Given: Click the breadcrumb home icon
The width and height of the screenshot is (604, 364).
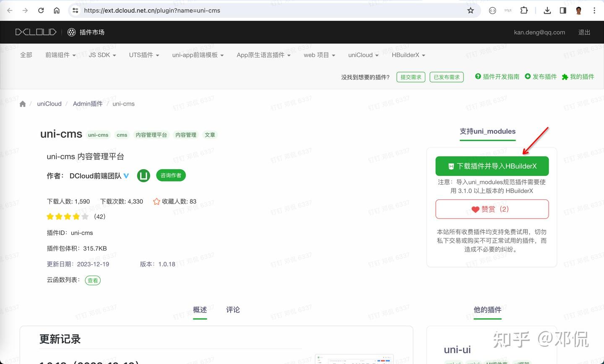Looking at the screenshot, I should (x=23, y=104).
